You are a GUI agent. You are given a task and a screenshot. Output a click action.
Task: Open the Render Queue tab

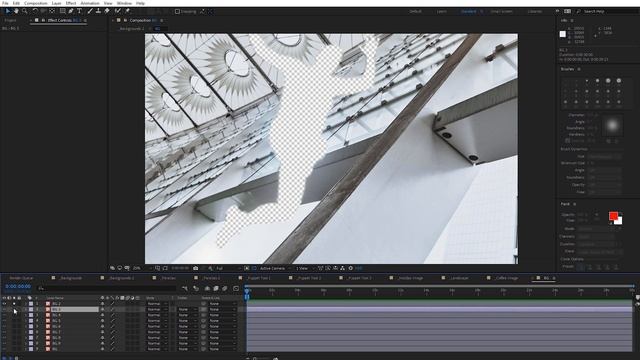21,278
